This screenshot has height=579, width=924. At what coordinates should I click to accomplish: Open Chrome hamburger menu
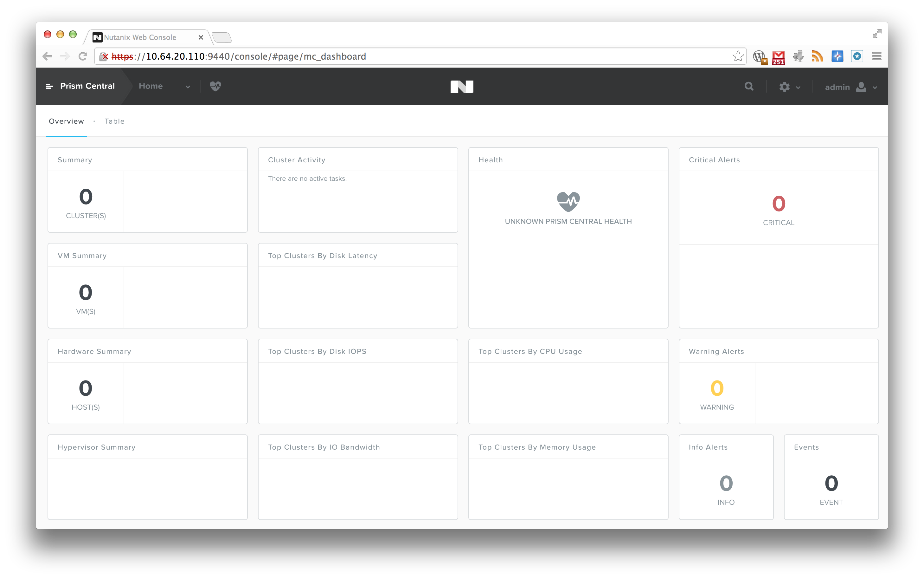coord(876,57)
